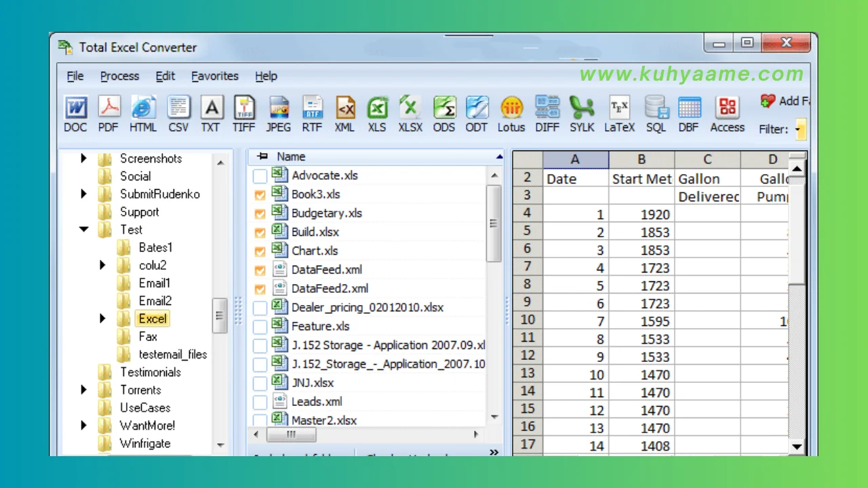Expand the Screenshots folder arrow
The image size is (868, 488).
tap(83, 159)
